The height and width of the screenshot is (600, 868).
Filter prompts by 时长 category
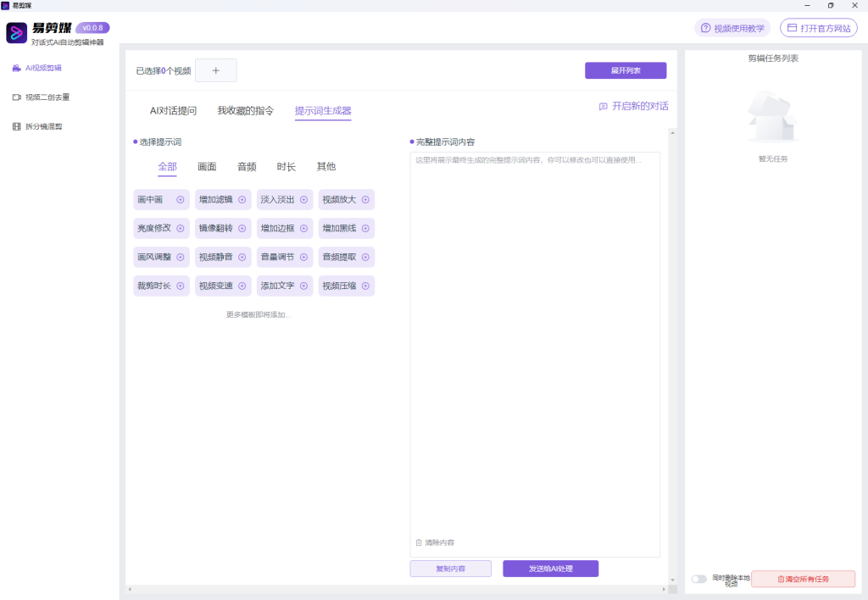click(287, 167)
